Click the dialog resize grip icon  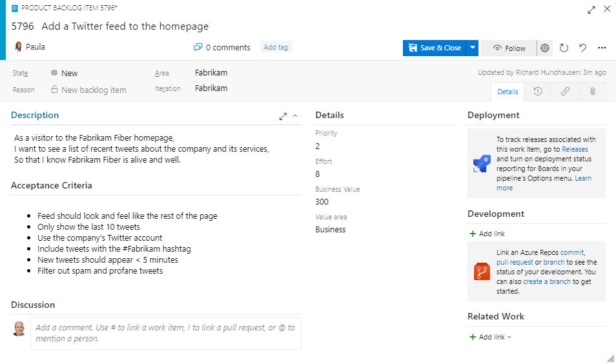pos(610,358)
